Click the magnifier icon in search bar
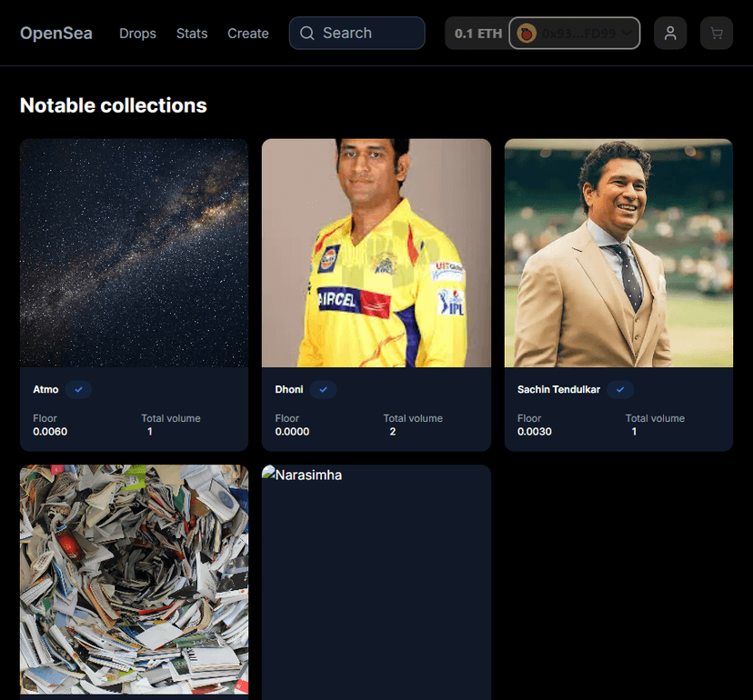The height and width of the screenshot is (700, 753). tap(307, 34)
